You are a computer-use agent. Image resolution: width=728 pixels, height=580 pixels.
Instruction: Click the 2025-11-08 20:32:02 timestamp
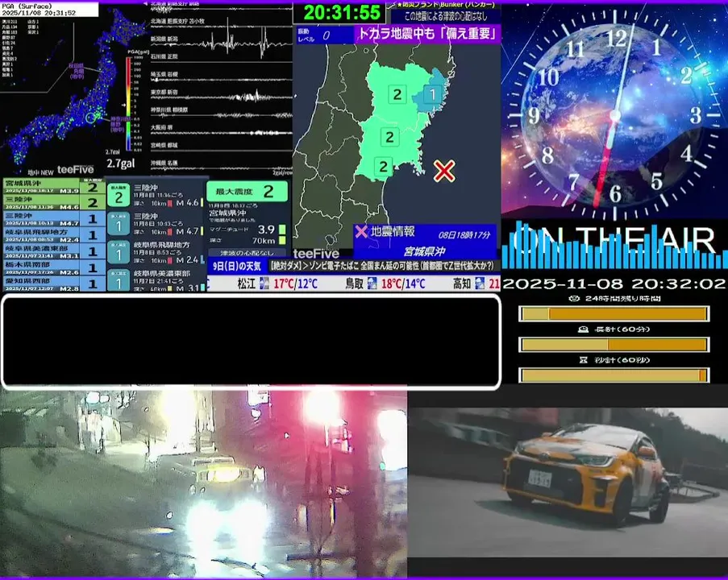pos(614,284)
